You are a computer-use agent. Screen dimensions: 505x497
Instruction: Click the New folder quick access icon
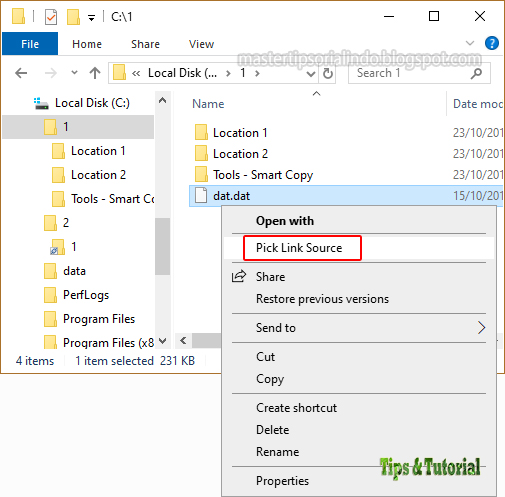[x=73, y=17]
